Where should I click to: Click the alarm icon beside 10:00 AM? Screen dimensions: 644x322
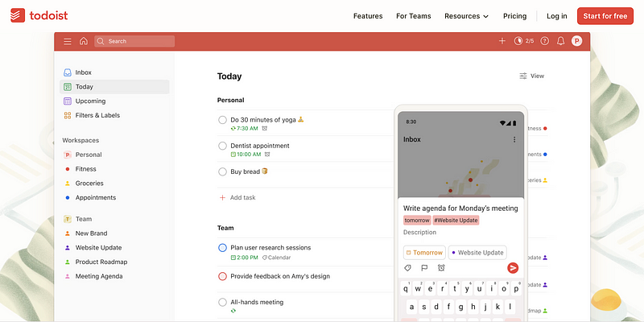pos(267,155)
